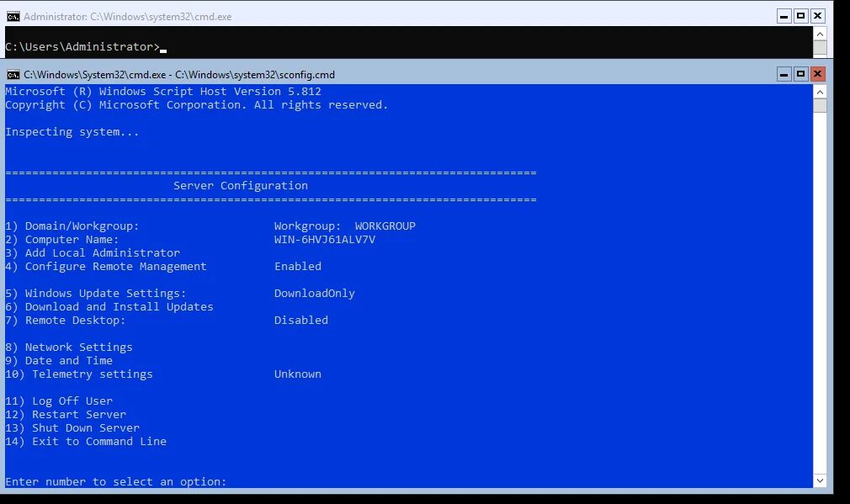Maximize the sconfig.cmd window
The height and width of the screenshot is (504, 850).
pos(800,74)
